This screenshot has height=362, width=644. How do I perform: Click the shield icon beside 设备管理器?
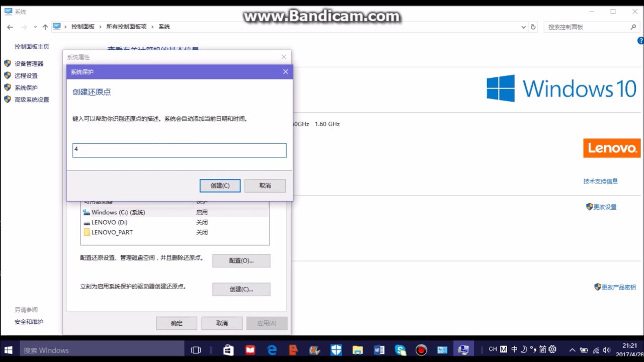click(8, 63)
